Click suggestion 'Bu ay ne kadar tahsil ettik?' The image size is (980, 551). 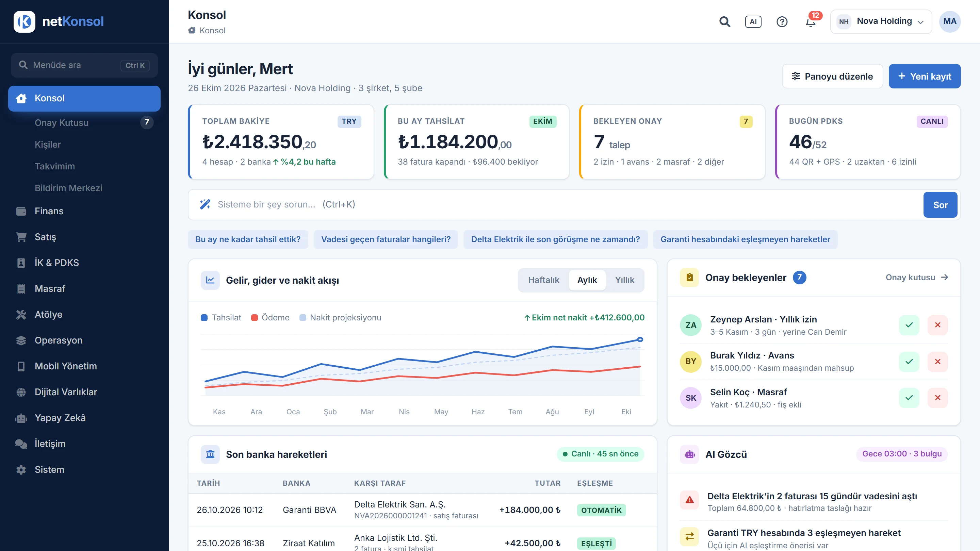[x=248, y=239]
